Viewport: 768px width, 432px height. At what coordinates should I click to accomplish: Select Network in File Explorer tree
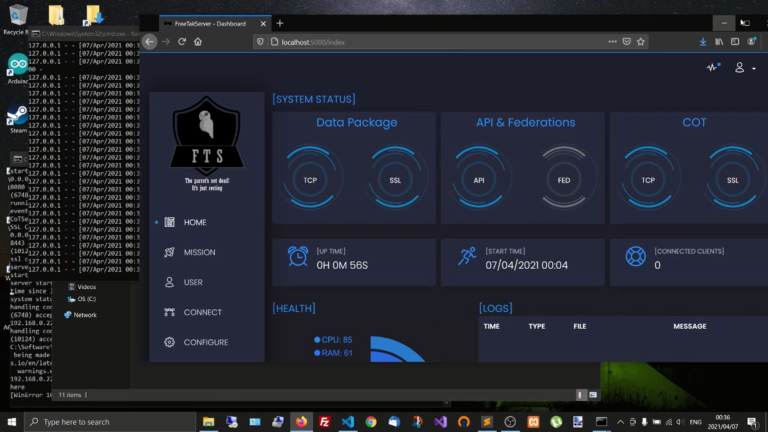pyautogui.click(x=81, y=315)
